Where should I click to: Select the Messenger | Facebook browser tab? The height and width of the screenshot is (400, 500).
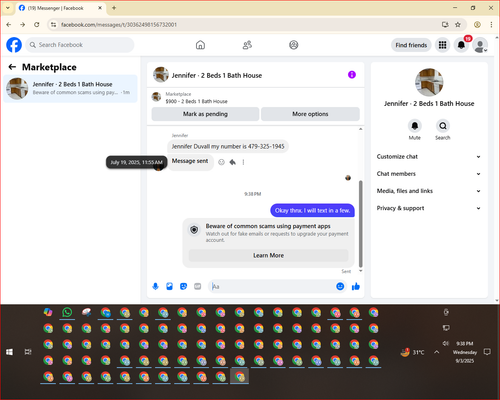coord(60,8)
